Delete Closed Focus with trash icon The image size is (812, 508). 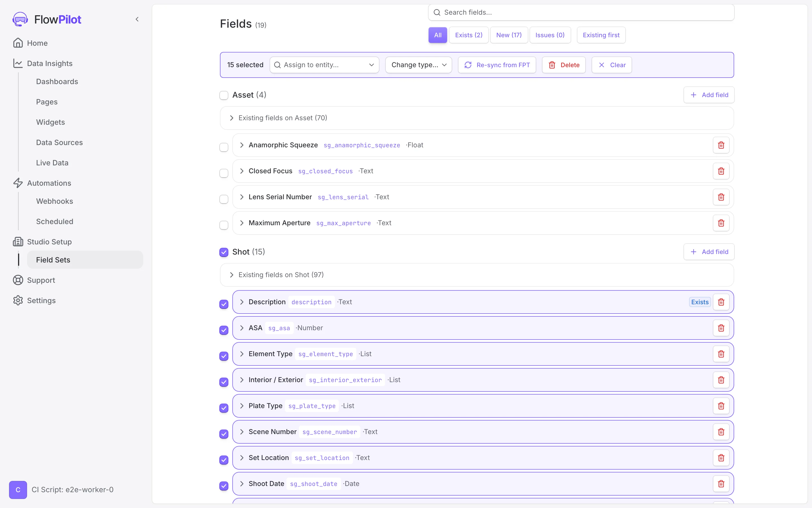point(721,171)
